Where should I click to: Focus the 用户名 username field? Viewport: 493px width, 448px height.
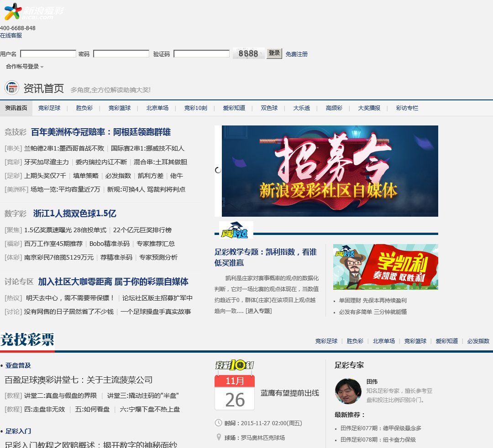48,54
